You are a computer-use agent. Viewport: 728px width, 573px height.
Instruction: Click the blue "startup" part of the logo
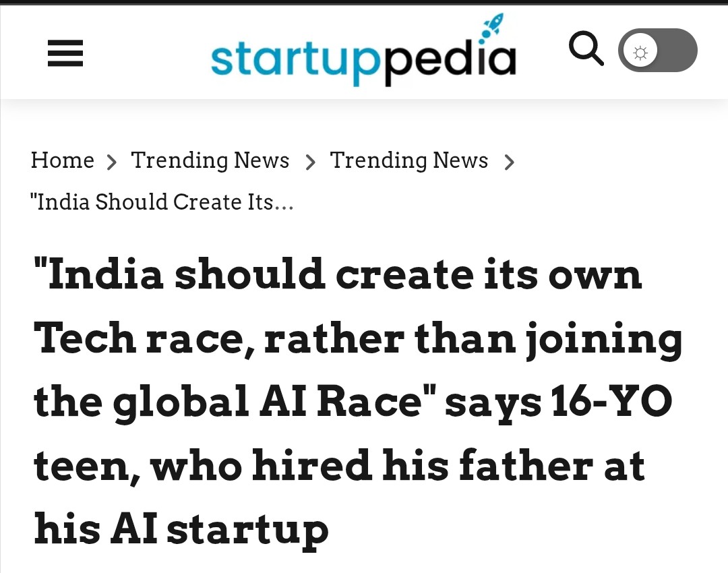297,61
